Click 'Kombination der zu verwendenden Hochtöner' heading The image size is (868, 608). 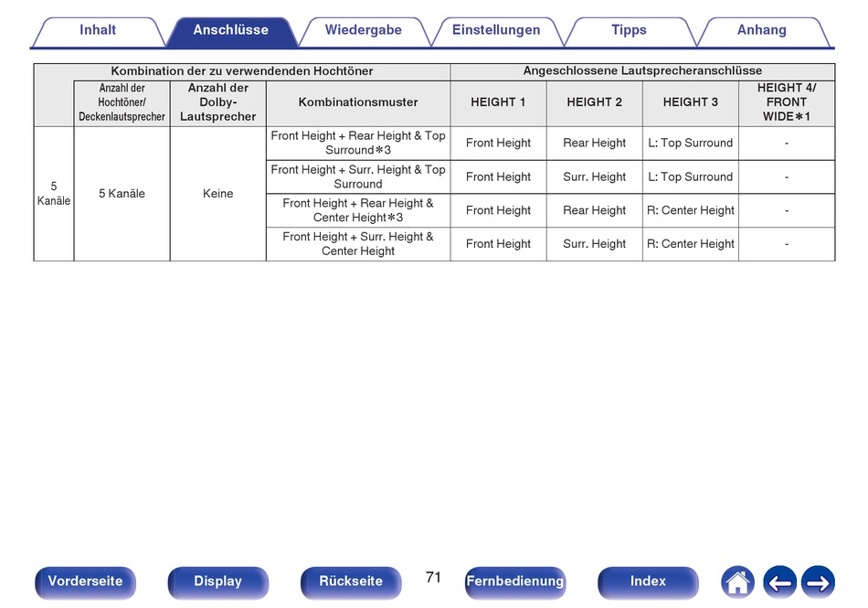pyautogui.click(x=242, y=71)
